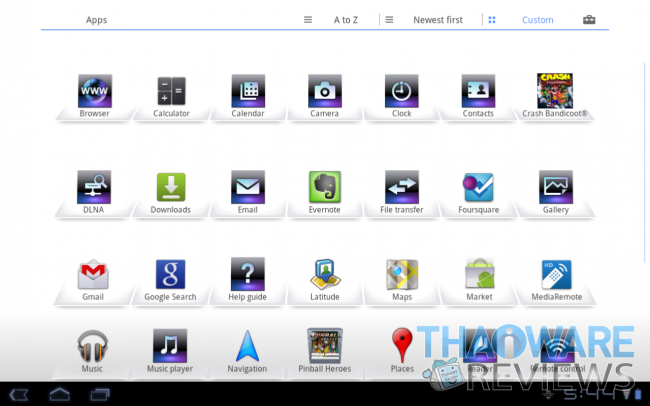The height and width of the screenshot is (406, 650).
Task: Open the Clock app
Action: [401, 91]
